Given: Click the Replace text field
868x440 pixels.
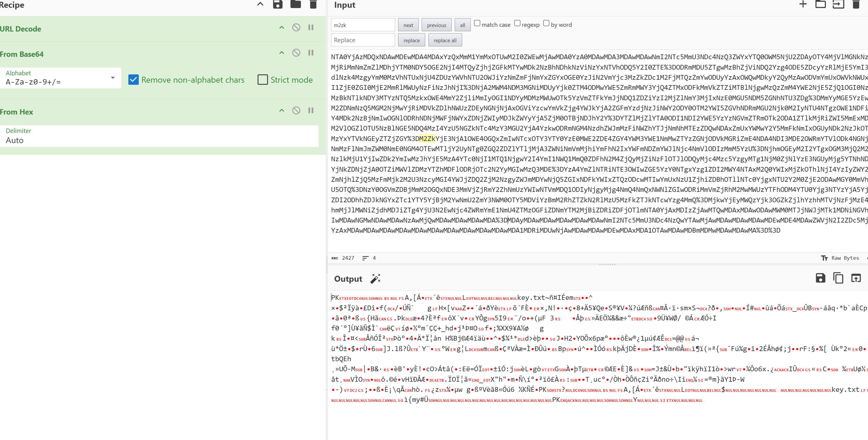Looking at the screenshot, I should click(363, 40).
